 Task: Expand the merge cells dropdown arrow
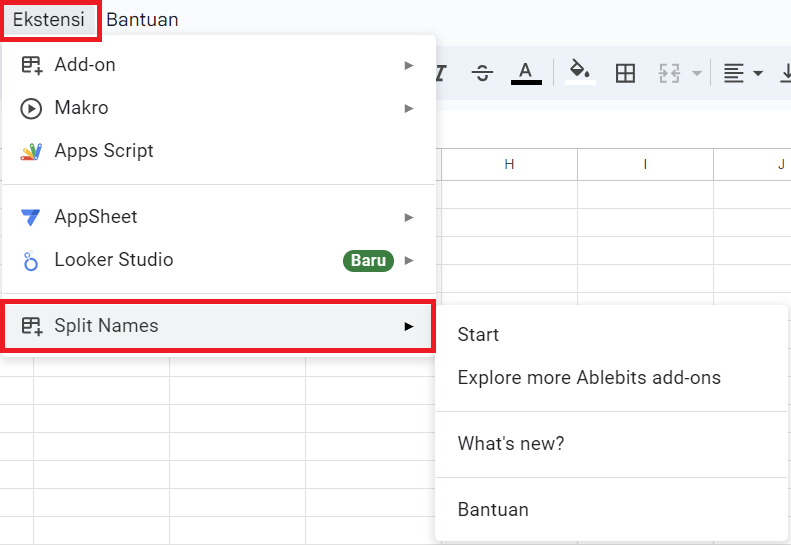pyautogui.click(x=697, y=74)
